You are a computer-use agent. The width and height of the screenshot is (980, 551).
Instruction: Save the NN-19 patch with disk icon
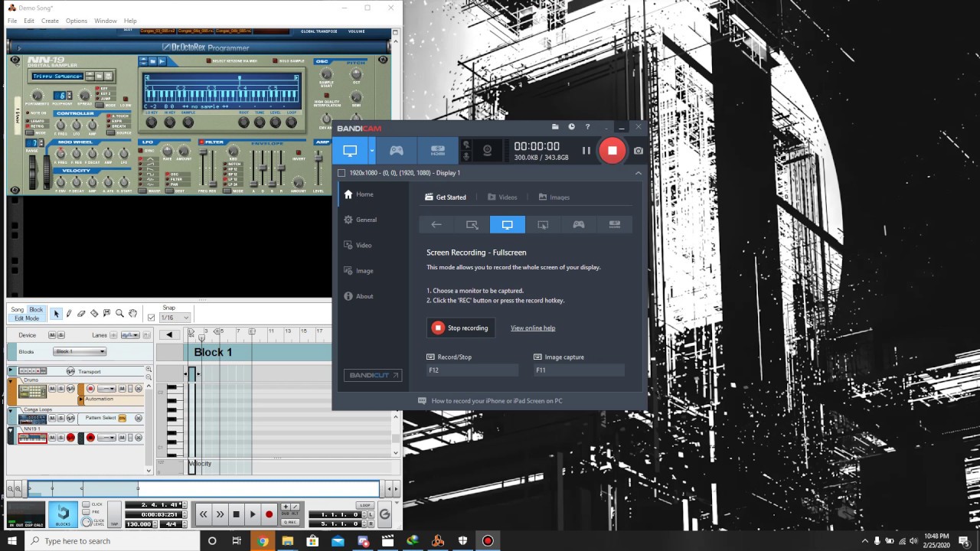108,76
